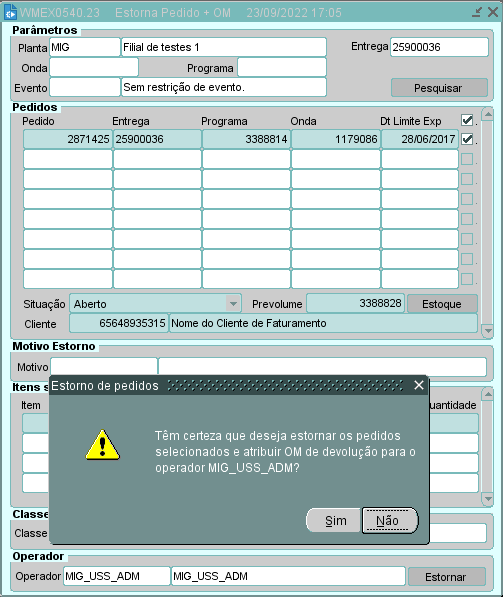The height and width of the screenshot is (597, 503).
Task: Click the Entrega field containing 25900036
Action: coord(439,47)
